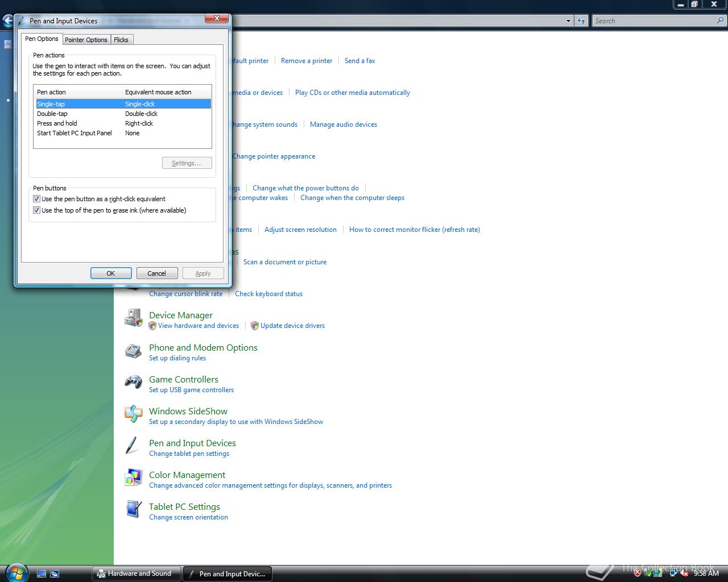
Task: Click the Settings... button
Action: coord(187,163)
